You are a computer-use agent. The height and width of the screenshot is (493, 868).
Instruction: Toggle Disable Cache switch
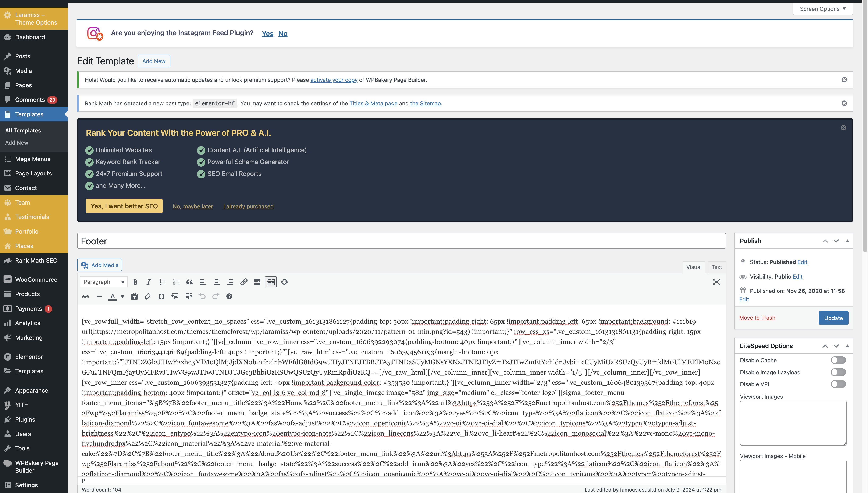838,360
